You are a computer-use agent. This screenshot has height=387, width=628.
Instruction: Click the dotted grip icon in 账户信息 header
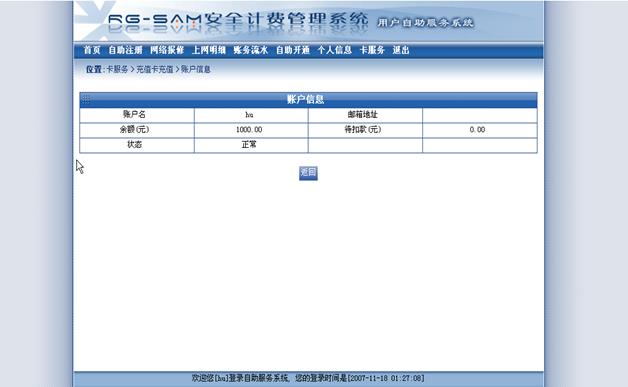(x=86, y=99)
